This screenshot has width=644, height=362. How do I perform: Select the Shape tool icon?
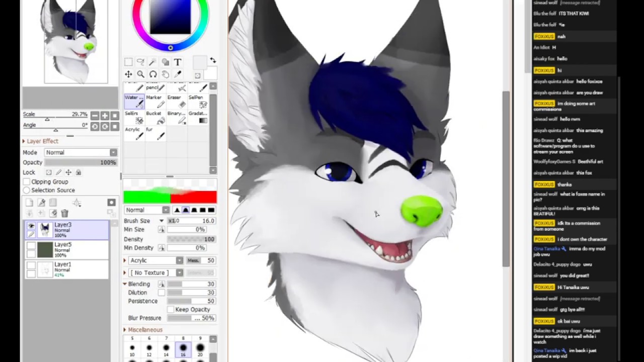165,62
